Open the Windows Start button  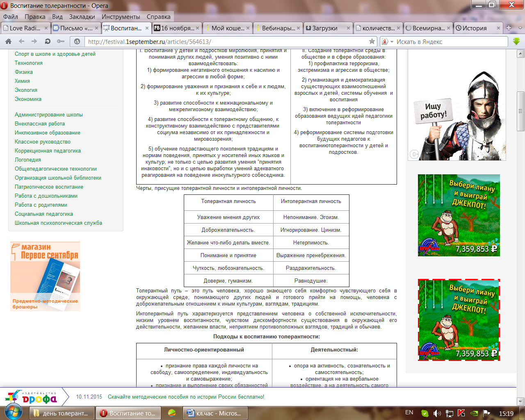click(x=14, y=411)
